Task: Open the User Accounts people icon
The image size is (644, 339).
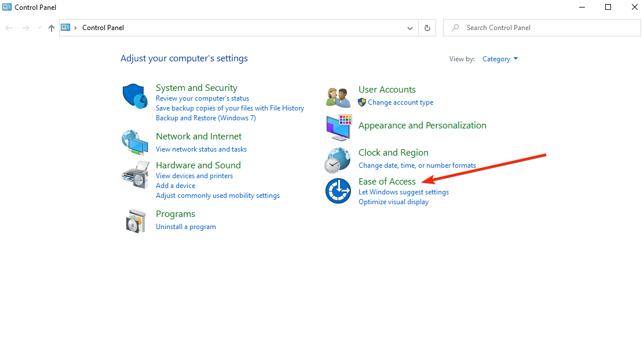Action: [x=338, y=97]
